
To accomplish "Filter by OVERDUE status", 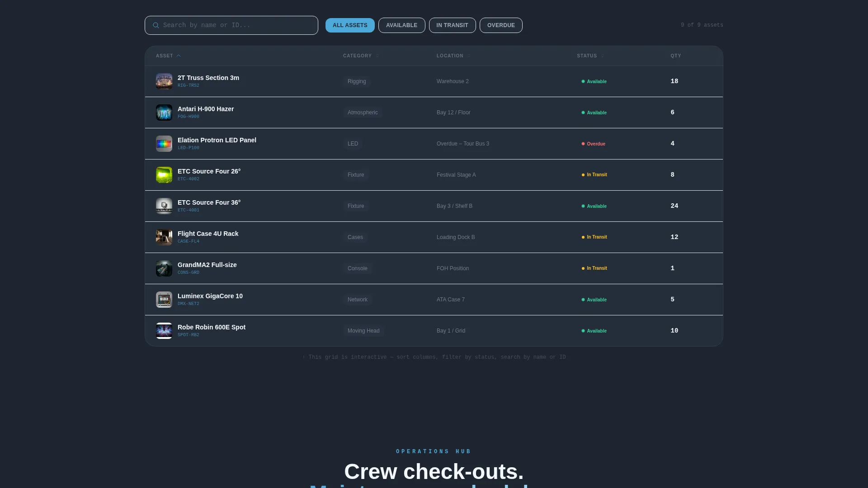I will coord(501,25).
